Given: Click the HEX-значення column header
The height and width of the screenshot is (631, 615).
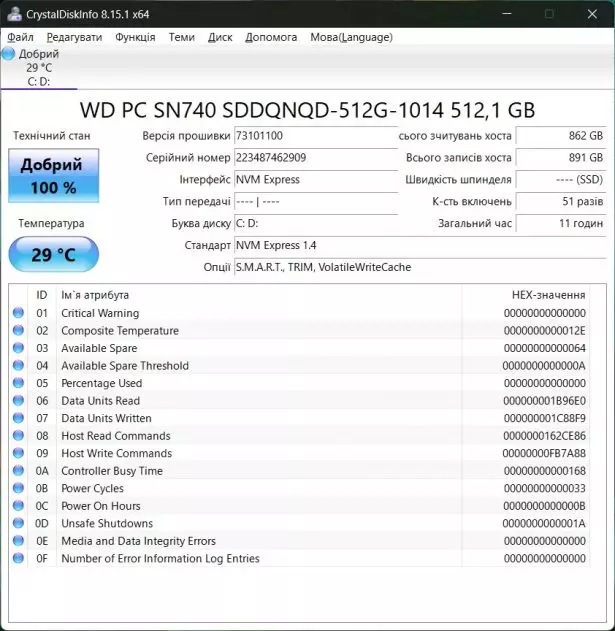Looking at the screenshot, I should pos(548,295).
